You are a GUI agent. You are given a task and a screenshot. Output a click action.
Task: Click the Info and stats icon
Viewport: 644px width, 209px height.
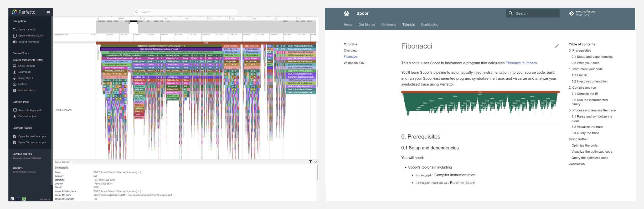tap(15, 90)
